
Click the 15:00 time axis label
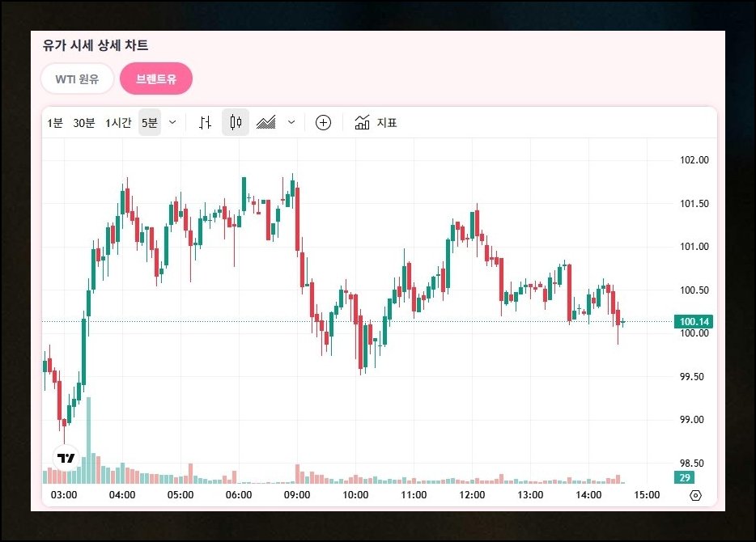(647, 495)
